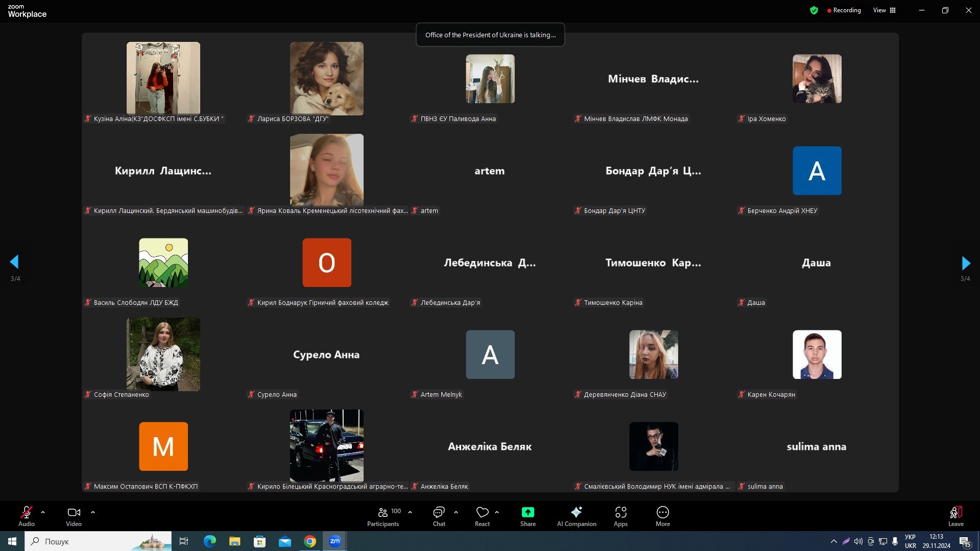Start screen sharing with Share
Screen dimensions: 980x551
point(528,516)
